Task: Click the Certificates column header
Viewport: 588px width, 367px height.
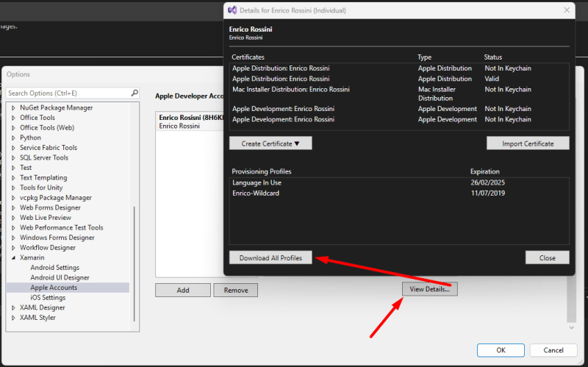Action: (248, 57)
